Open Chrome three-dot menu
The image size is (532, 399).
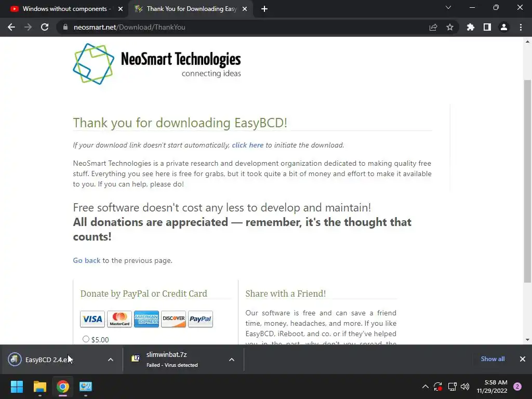[x=521, y=27]
